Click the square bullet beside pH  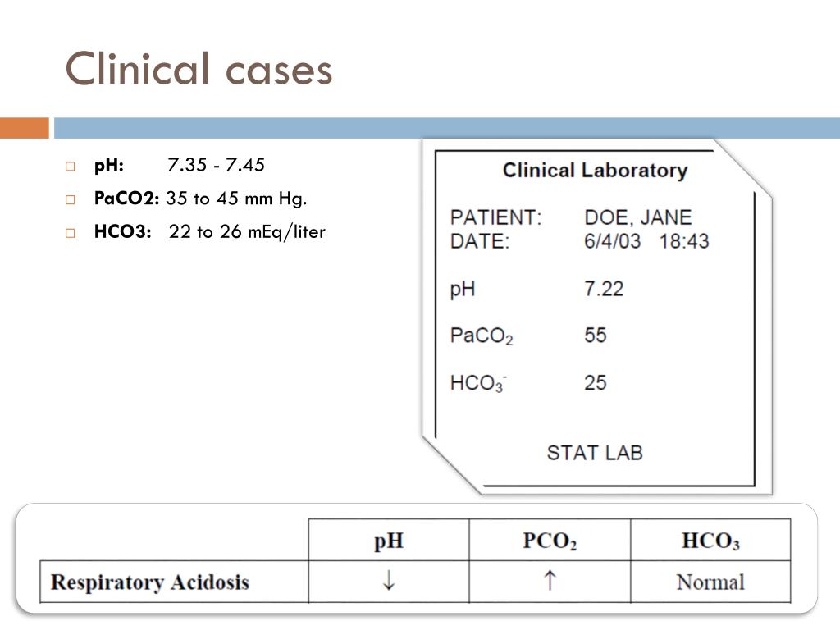pos(71,166)
